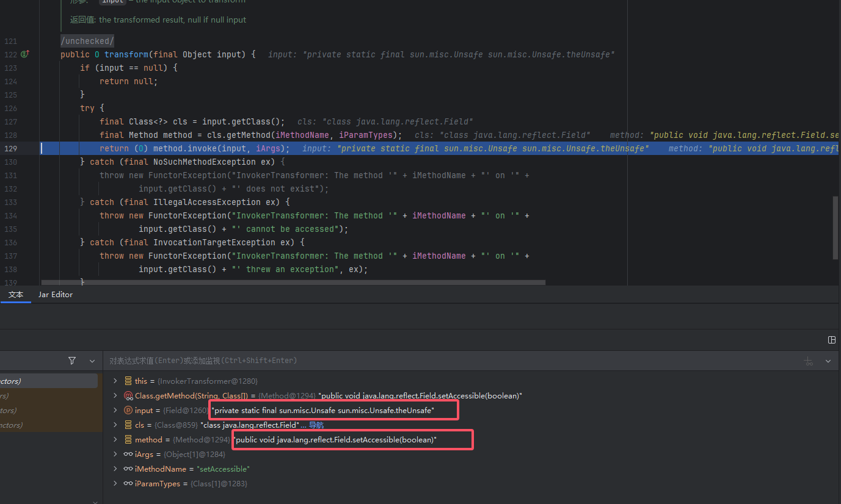Click the method icon next to Class.getMethod

[x=128, y=395]
